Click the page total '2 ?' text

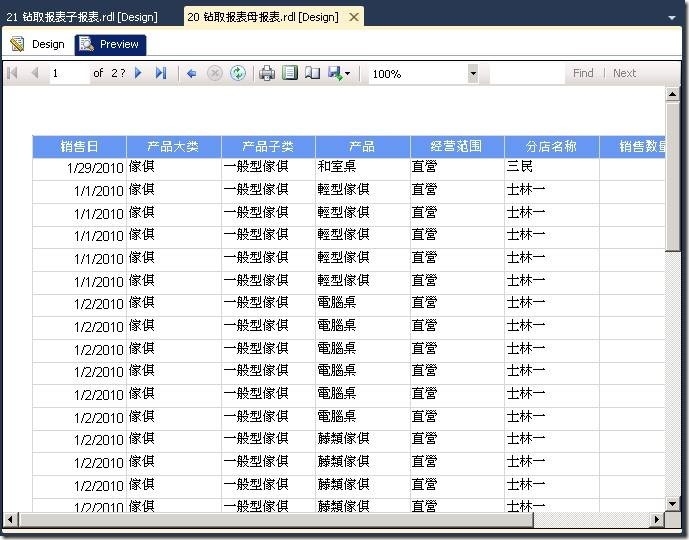(x=118, y=73)
